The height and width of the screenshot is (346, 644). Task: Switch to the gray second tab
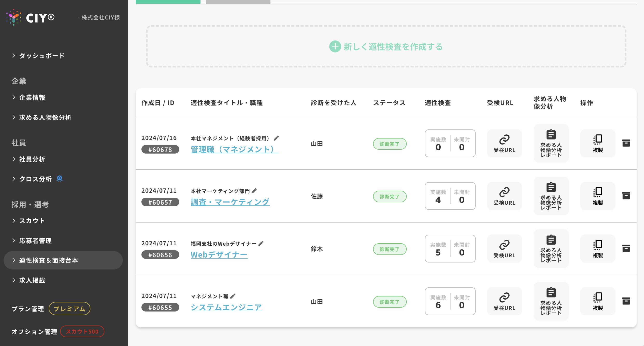(238, 2)
